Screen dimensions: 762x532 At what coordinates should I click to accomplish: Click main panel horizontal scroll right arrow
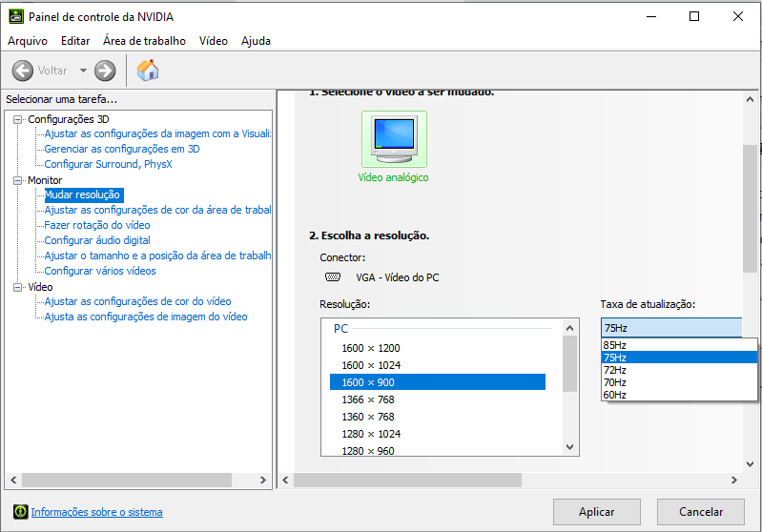pos(733,480)
